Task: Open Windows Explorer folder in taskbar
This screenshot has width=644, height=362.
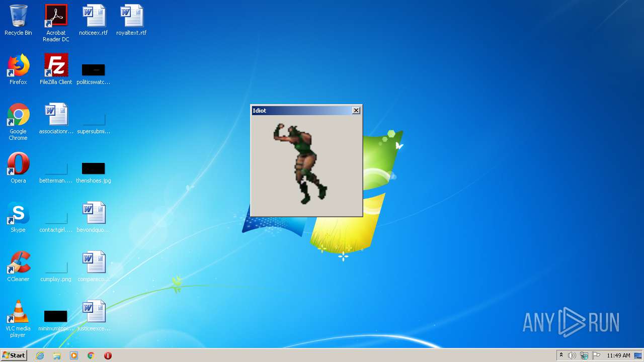Action: tap(57, 355)
